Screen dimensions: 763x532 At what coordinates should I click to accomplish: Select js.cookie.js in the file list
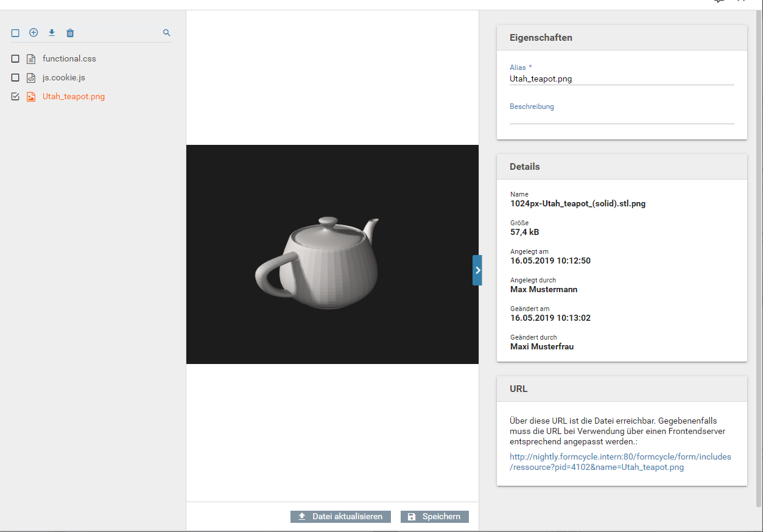pos(63,78)
